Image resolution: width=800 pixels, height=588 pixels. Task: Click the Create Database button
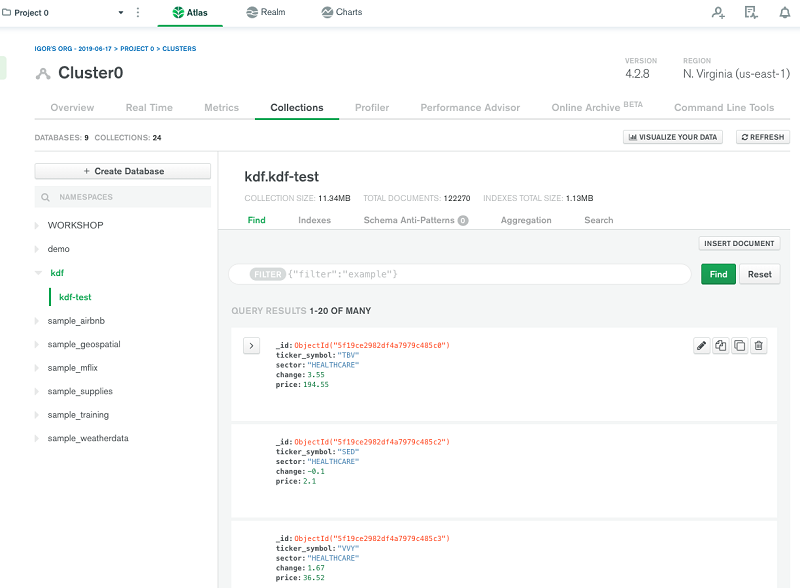122,172
